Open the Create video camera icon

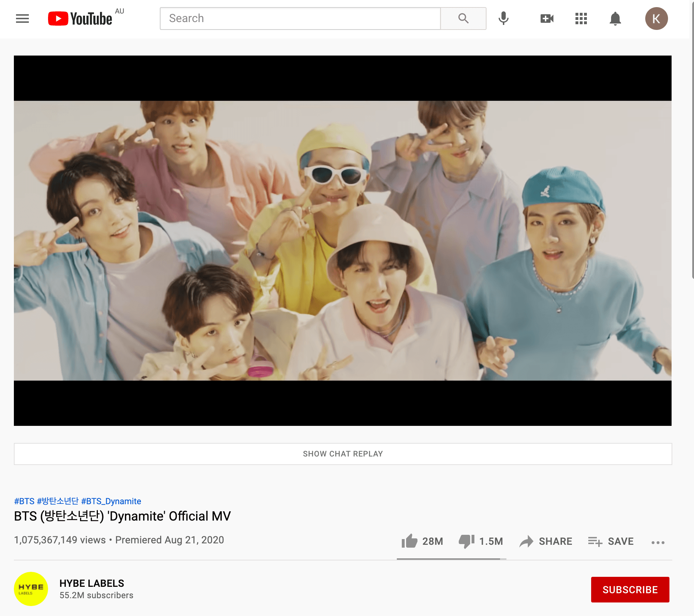point(547,19)
